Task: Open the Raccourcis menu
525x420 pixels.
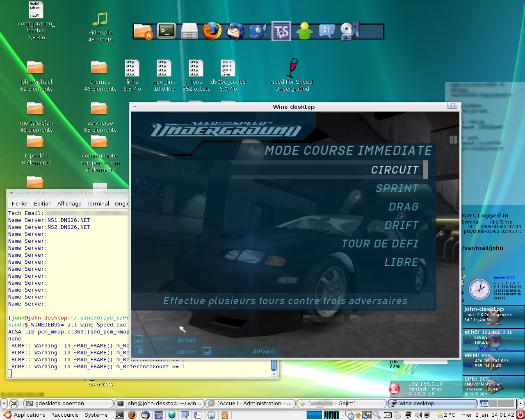Action: click(65, 415)
